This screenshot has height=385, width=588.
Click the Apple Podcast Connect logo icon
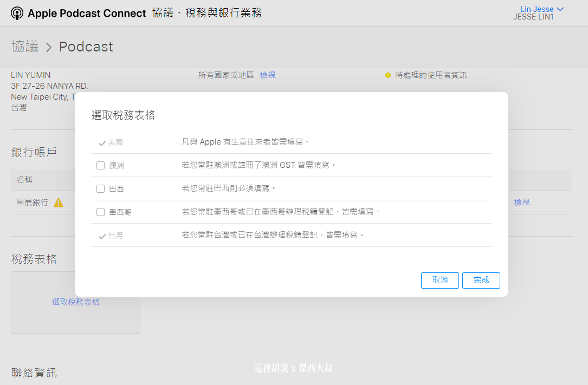(x=17, y=13)
